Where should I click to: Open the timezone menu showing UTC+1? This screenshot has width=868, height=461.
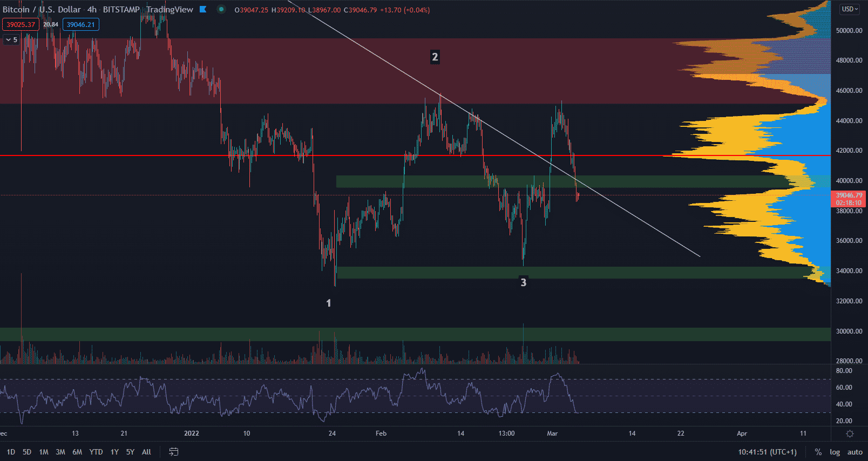click(x=767, y=452)
